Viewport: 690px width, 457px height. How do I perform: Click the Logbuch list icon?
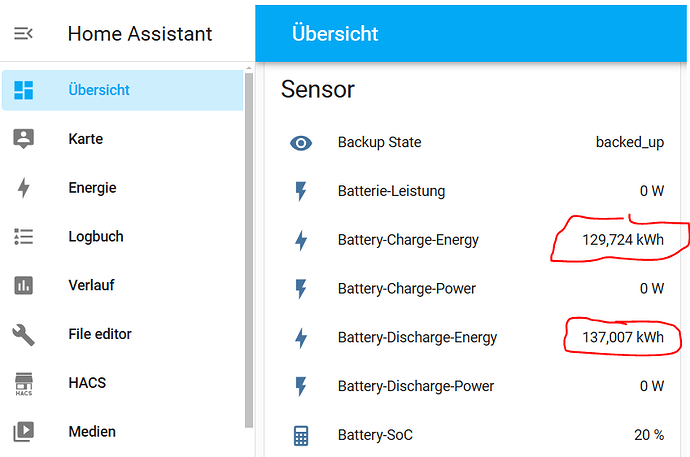click(24, 237)
